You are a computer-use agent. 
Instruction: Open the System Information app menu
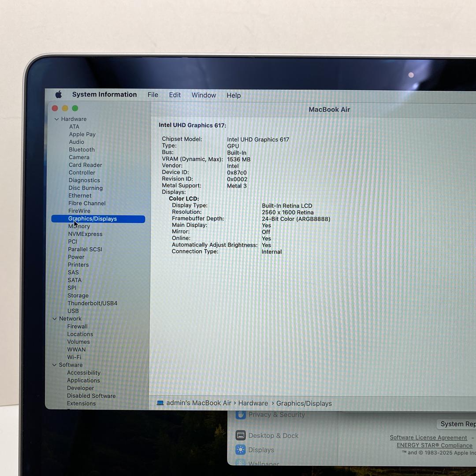(x=104, y=94)
